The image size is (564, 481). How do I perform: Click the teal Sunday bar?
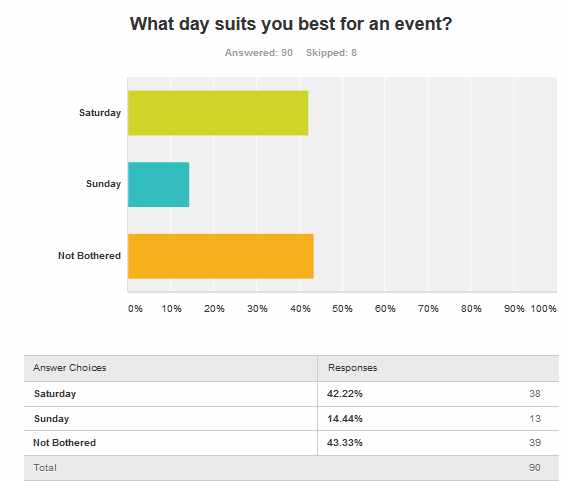[x=159, y=185]
